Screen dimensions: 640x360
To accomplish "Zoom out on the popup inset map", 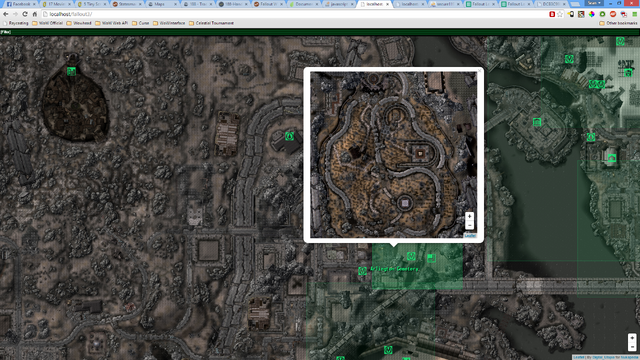I will click(469, 225).
